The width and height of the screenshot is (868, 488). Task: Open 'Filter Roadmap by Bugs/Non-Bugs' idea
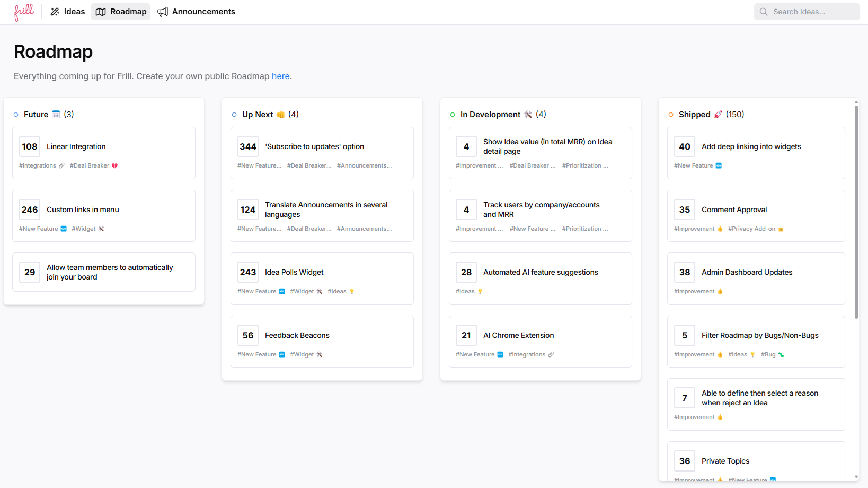(x=760, y=336)
